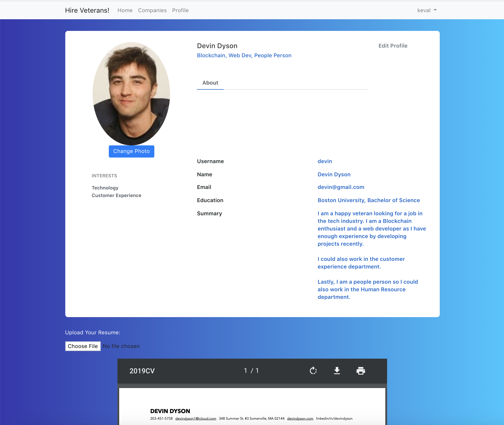
Task: Download the 2019CV resume file
Action: [x=337, y=371]
